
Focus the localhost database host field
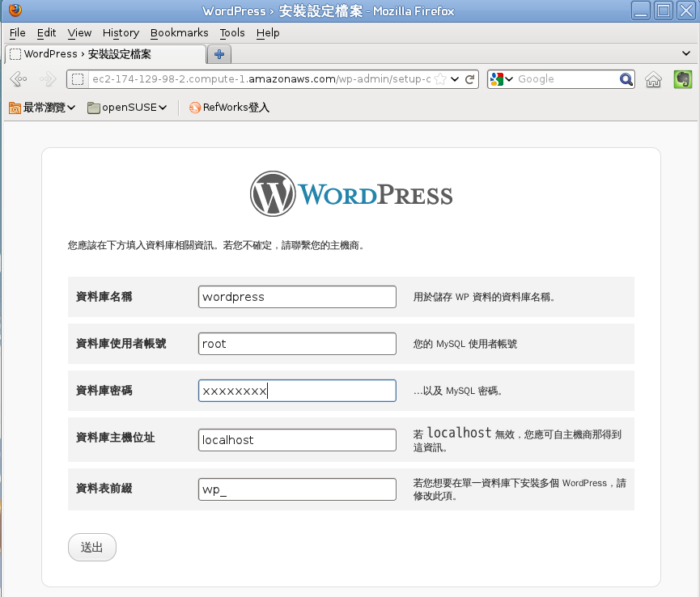click(x=297, y=440)
